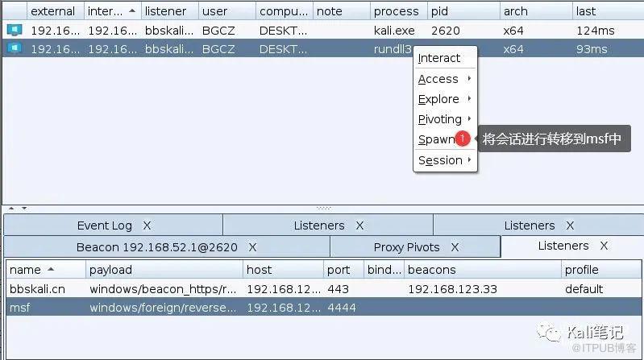Choose Interact from the context menu

(x=439, y=58)
